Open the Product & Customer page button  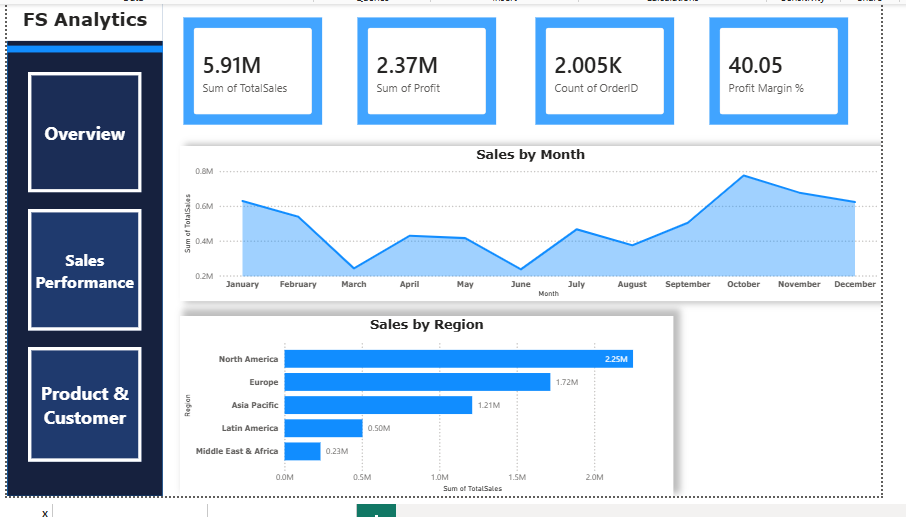point(84,404)
